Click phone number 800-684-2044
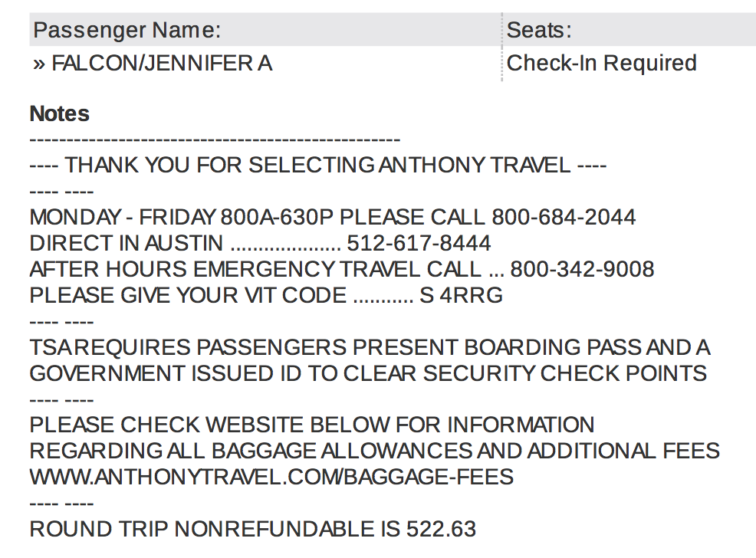Image resolution: width=756 pixels, height=558 pixels. pos(563,217)
